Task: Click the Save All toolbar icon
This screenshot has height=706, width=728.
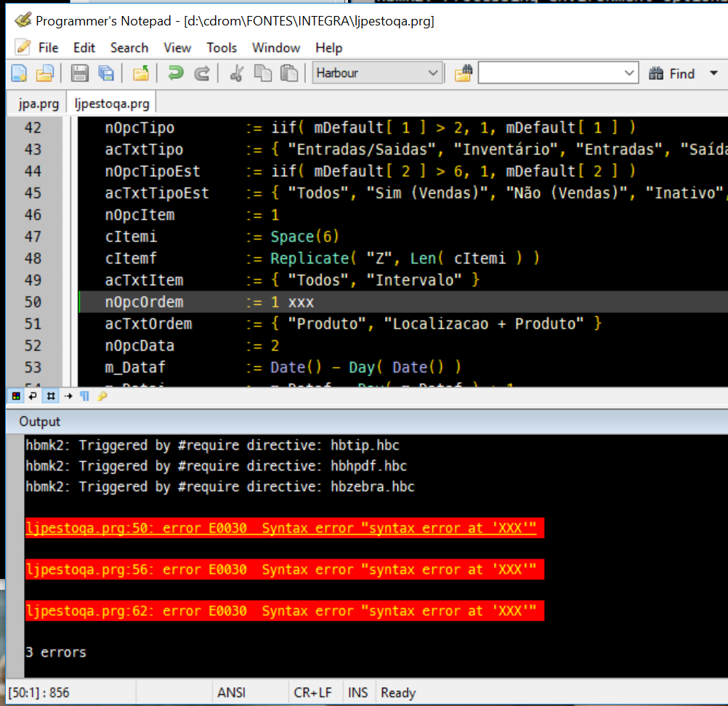Action: coord(106,73)
